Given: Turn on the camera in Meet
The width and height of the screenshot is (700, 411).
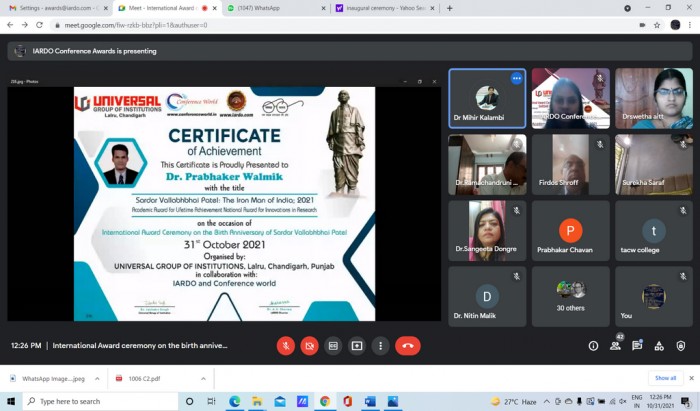Looking at the screenshot, I should (310, 345).
